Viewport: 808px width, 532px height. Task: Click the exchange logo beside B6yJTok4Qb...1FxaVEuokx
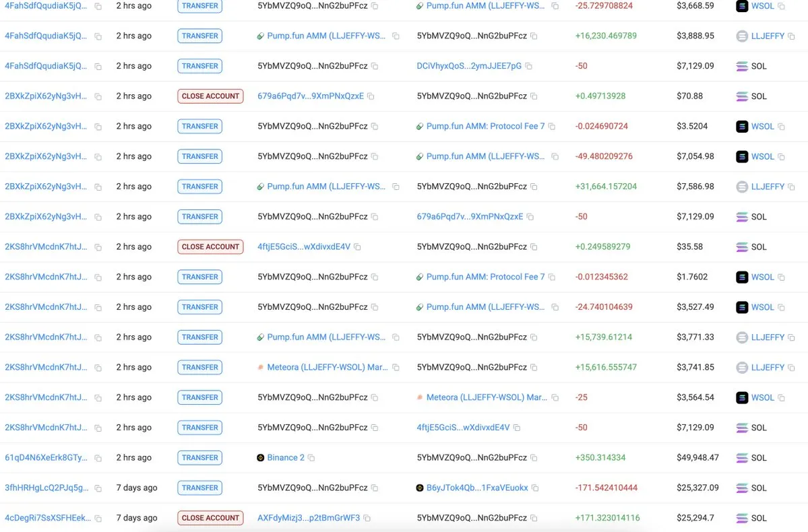pos(420,488)
